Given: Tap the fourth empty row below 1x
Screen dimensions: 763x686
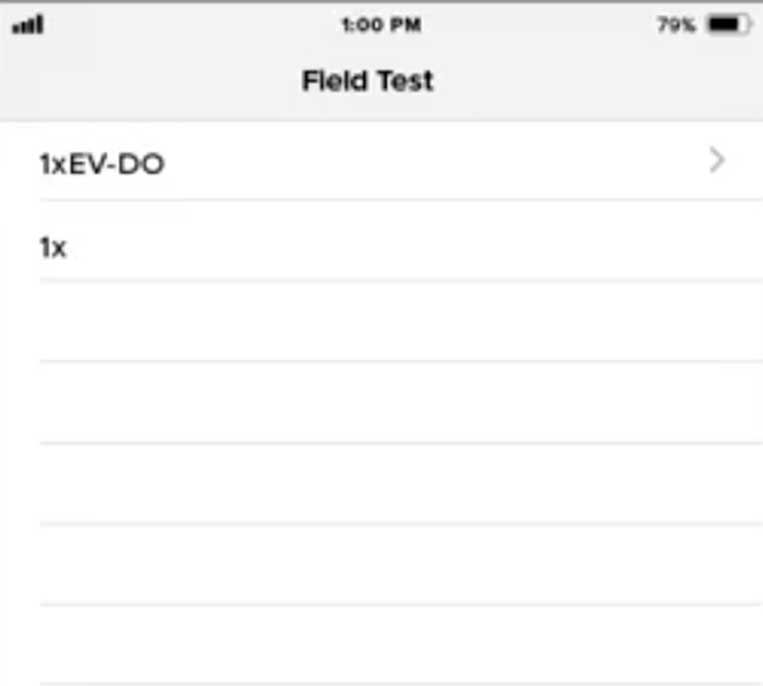Looking at the screenshot, I should tap(382, 565).
